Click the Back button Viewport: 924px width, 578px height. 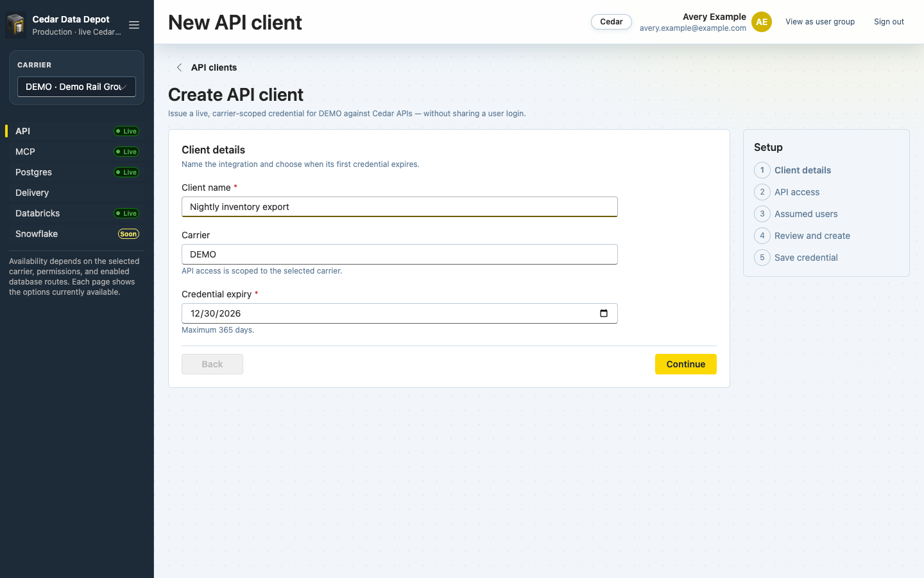(212, 364)
